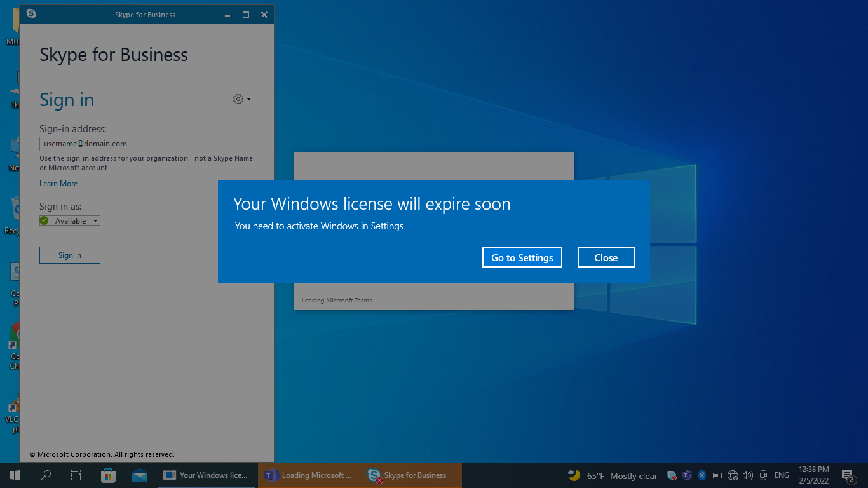Viewport: 868px width, 488px height.
Task: Click the green Available status check icon
Action: (44, 220)
